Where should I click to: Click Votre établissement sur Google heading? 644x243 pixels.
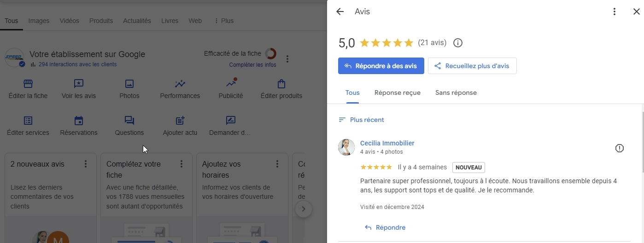[87, 54]
